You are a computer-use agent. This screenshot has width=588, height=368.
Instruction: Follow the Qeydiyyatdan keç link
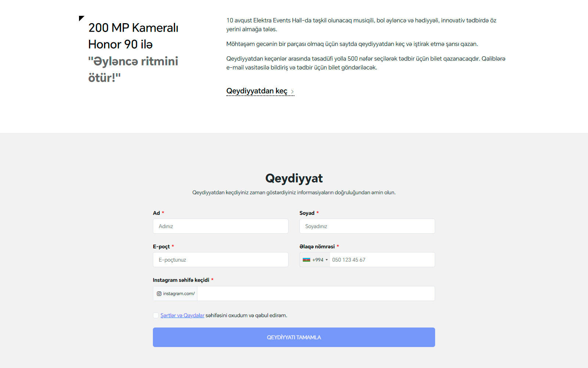257,91
